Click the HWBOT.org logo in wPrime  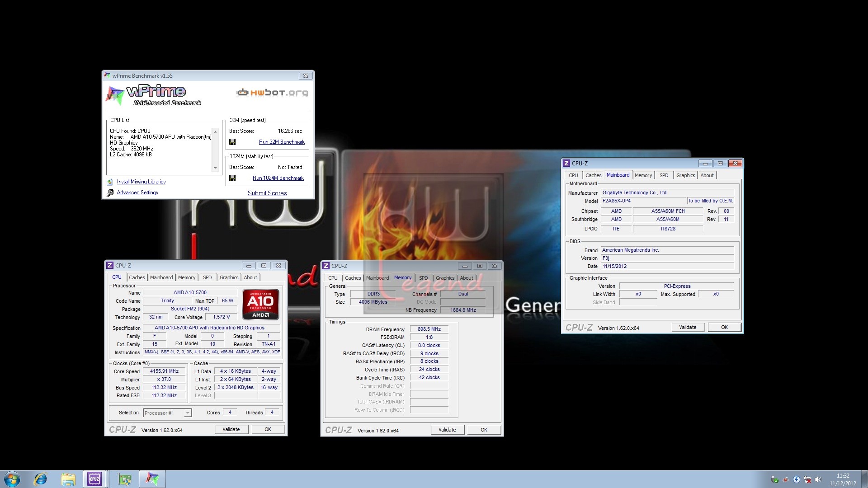tap(272, 93)
